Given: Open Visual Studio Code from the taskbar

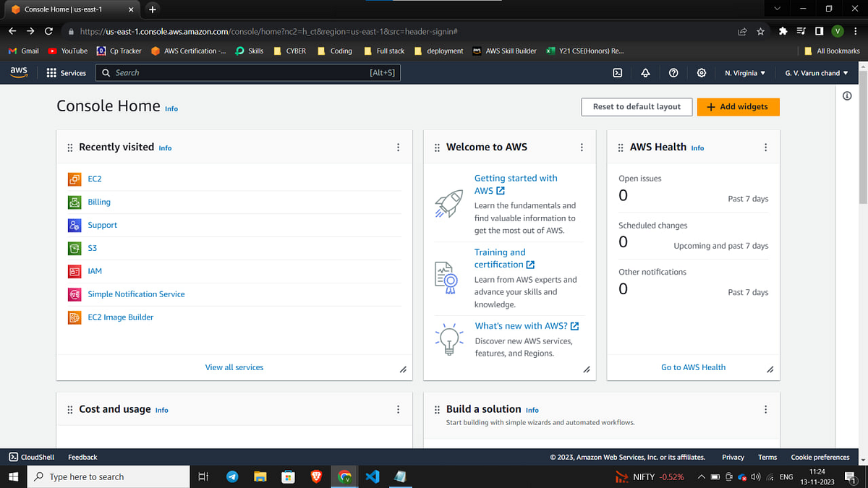Looking at the screenshot, I should 372,476.
